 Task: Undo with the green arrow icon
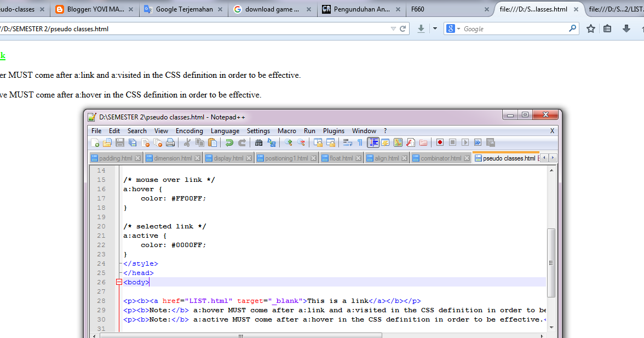pos(229,142)
